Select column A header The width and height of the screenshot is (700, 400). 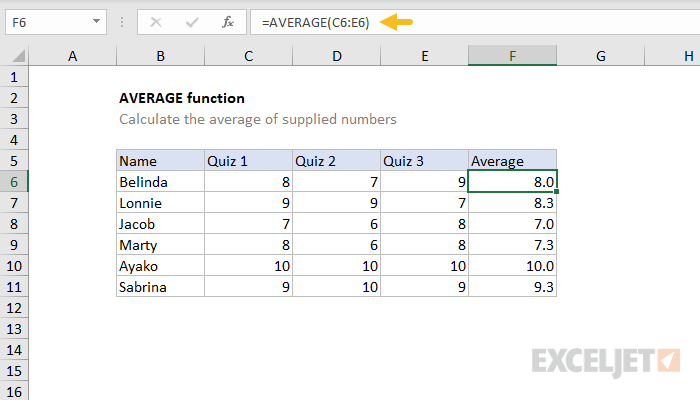tap(72, 57)
